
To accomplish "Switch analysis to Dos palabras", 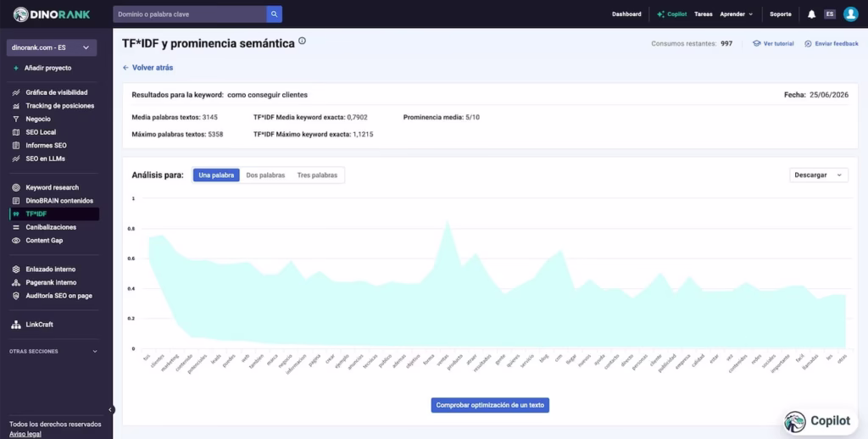I will [x=265, y=175].
